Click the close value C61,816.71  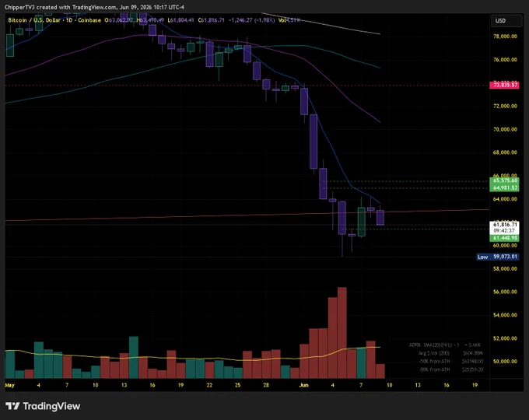(x=211, y=20)
